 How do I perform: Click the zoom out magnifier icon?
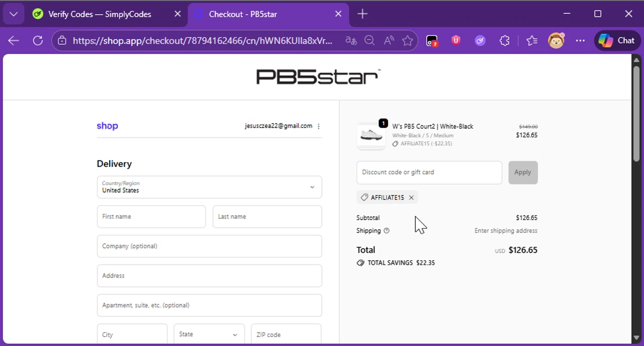370,41
